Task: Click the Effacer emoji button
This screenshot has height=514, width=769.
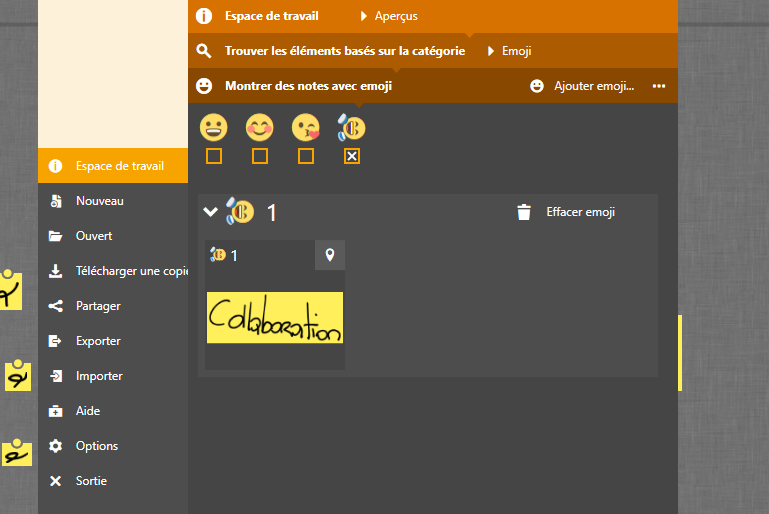Action: pyautogui.click(x=580, y=212)
